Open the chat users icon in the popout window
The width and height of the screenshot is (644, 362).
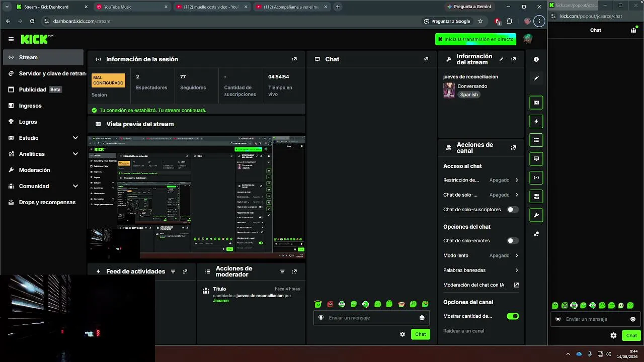tap(633, 30)
